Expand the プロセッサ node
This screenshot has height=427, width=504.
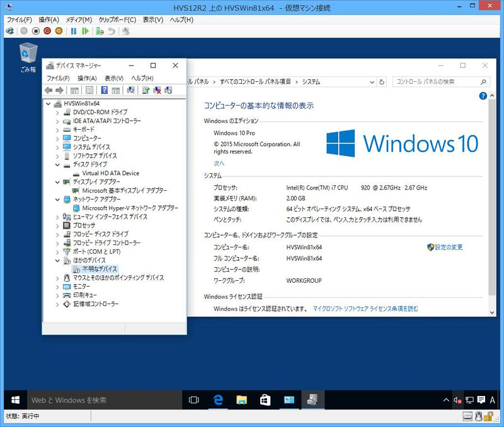point(57,226)
